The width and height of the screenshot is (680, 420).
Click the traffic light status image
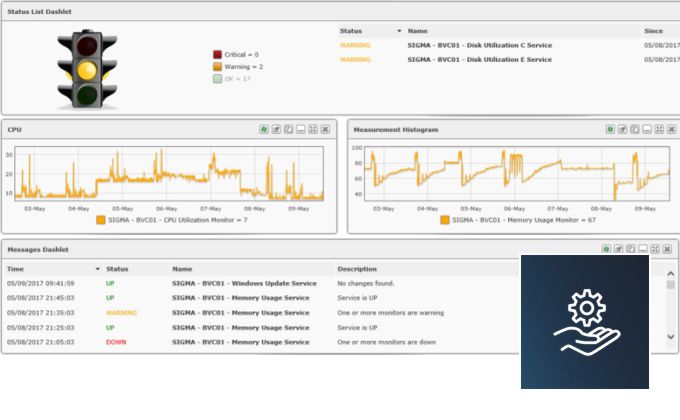point(87,69)
